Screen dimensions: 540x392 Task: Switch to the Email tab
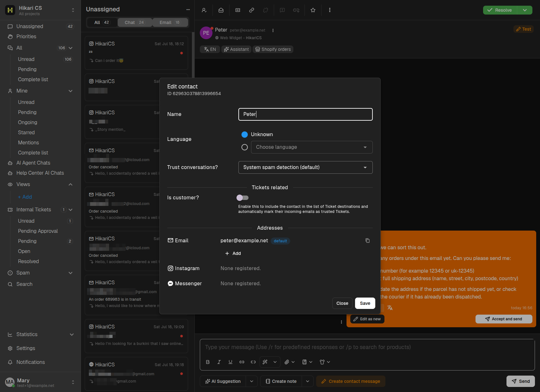coord(170,22)
